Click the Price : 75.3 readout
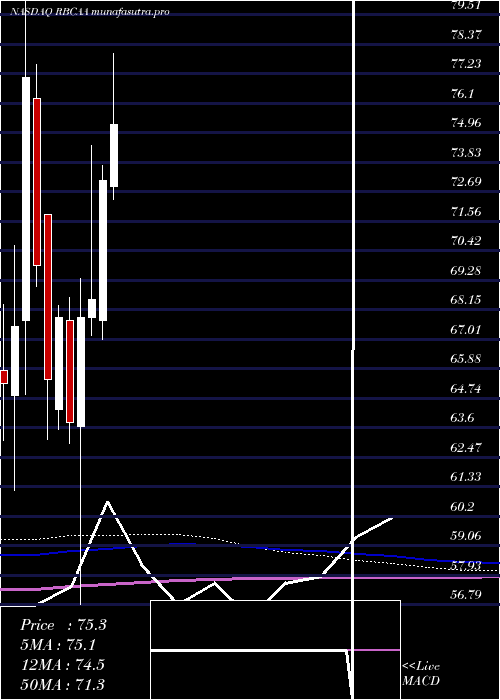Image resolution: width=500 pixels, height=700 pixels. click(63, 625)
